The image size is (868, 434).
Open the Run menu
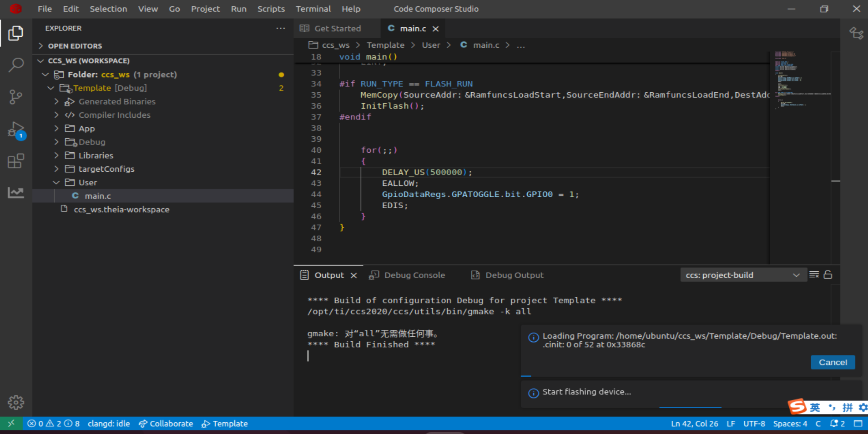pos(238,9)
